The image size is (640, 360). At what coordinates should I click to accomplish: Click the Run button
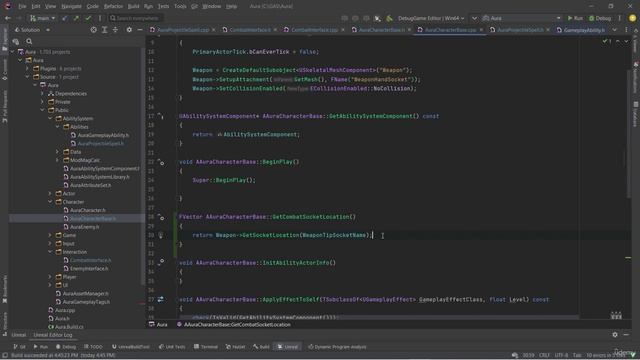pos(575,18)
